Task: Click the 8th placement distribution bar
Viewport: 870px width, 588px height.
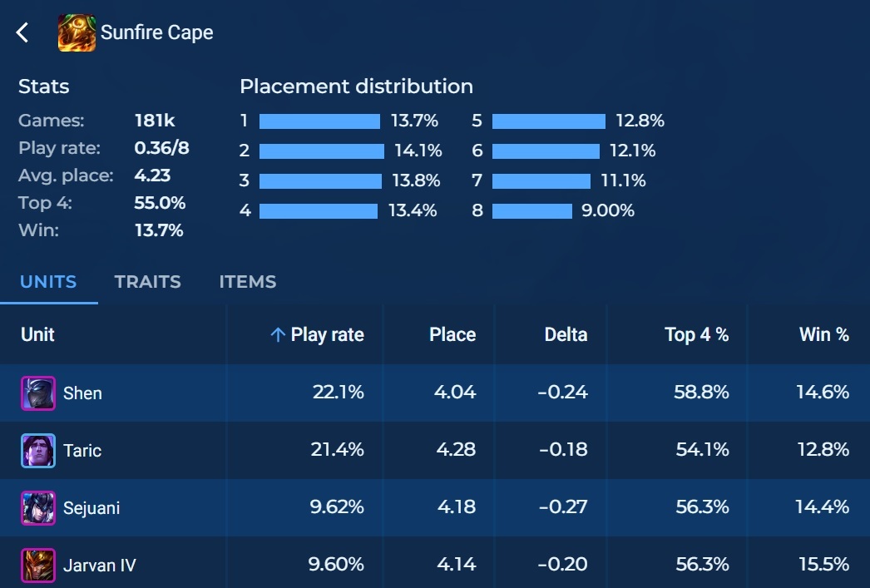Action: coord(531,211)
